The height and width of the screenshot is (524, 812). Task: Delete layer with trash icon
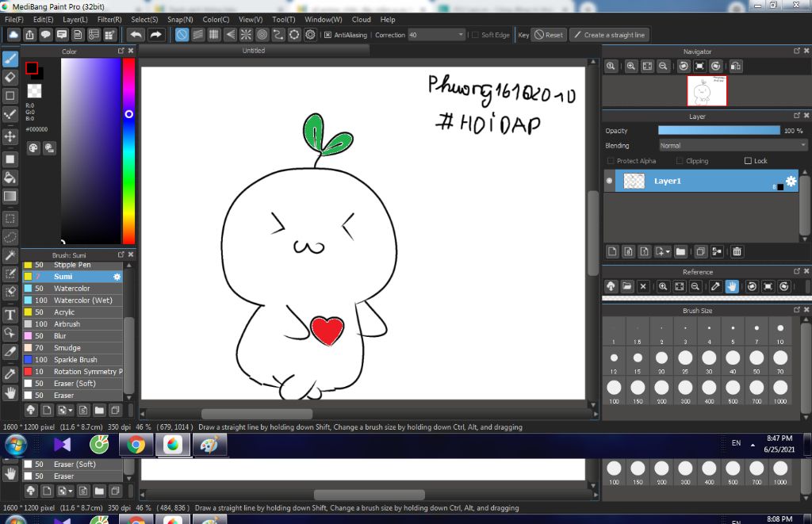click(x=737, y=251)
